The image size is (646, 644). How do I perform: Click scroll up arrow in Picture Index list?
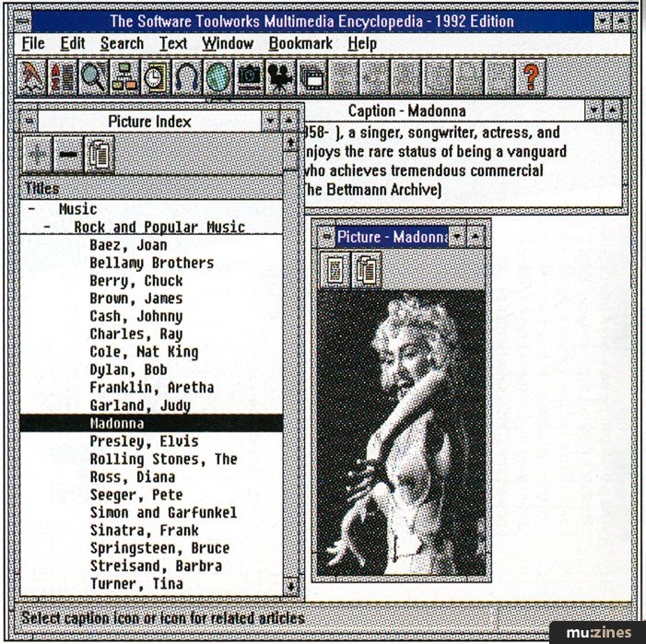tap(290, 144)
